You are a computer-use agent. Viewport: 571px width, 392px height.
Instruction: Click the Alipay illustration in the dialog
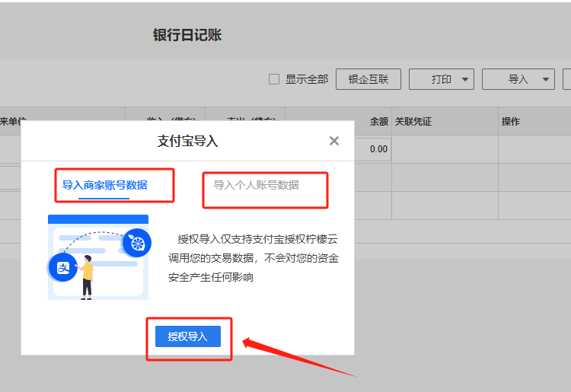pyautogui.click(x=99, y=257)
